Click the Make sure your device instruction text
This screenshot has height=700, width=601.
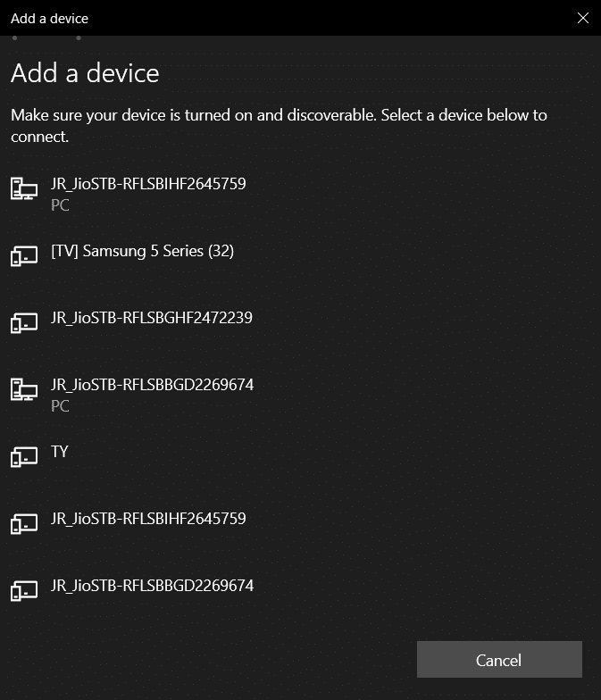tap(279, 126)
